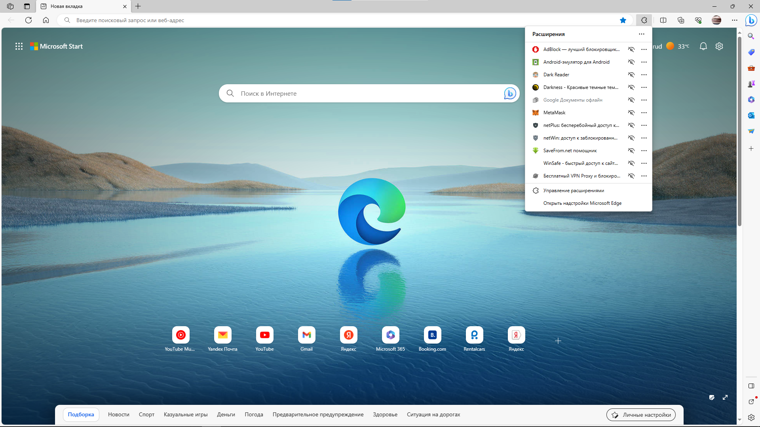The width and height of the screenshot is (760, 427).
Task: Open sidebar search icon
Action: [x=751, y=36]
